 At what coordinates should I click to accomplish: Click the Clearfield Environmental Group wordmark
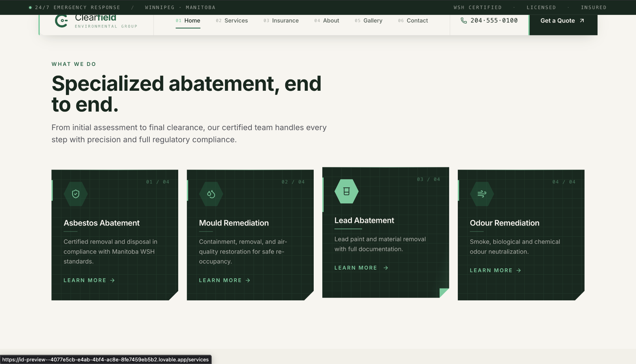point(106,21)
